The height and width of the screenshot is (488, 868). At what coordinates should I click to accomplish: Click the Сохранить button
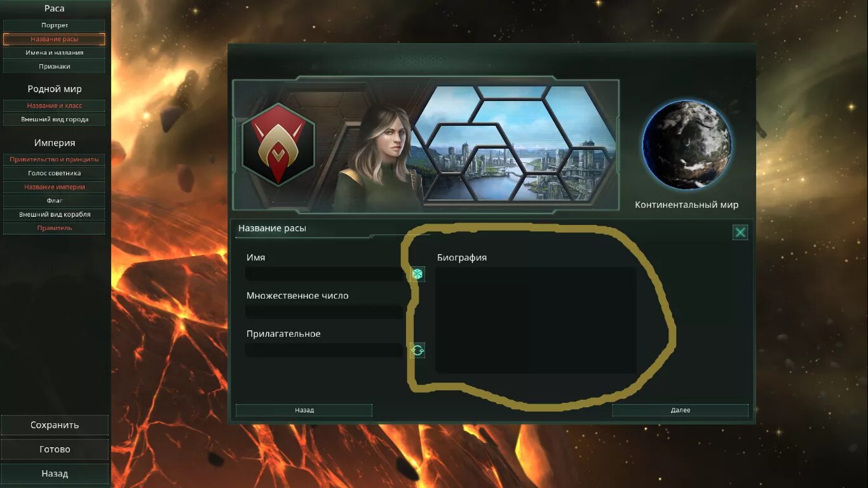[55, 425]
